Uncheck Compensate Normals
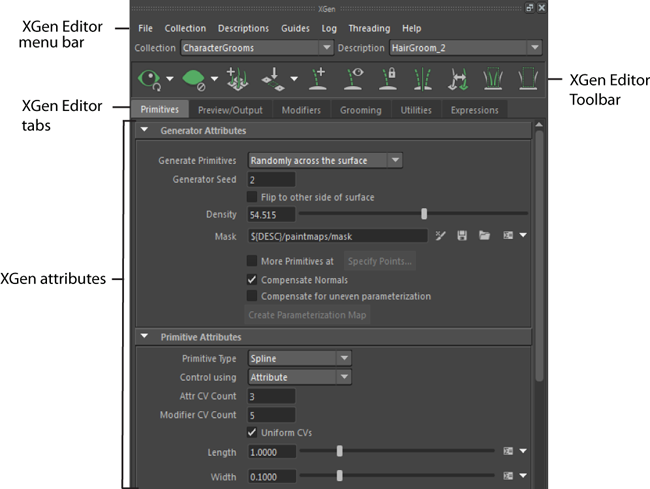 [252, 279]
